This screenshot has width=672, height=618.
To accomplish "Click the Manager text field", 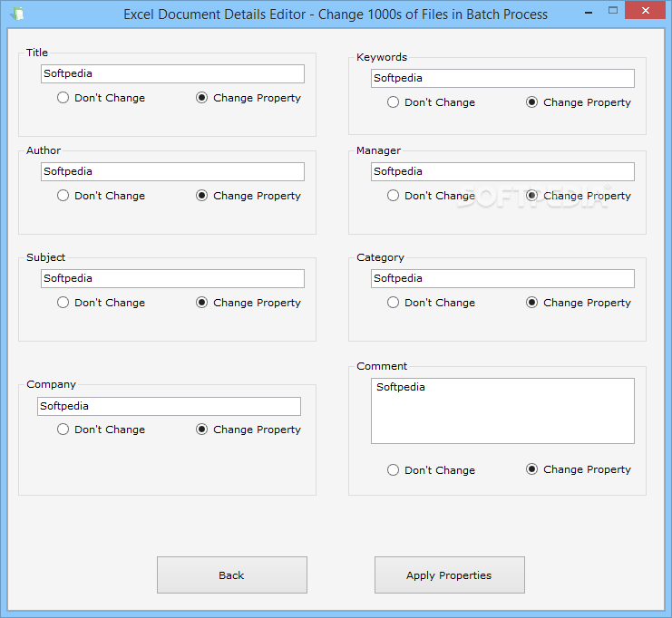I will click(x=502, y=171).
